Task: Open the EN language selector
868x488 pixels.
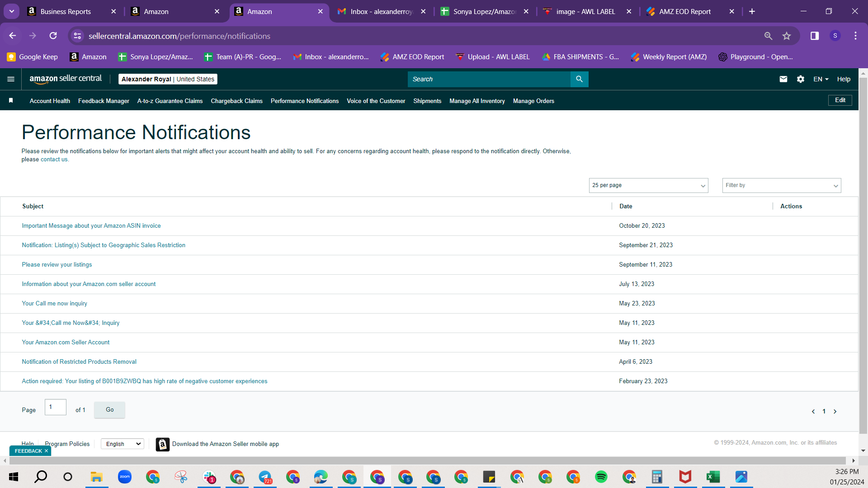Action: point(821,79)
